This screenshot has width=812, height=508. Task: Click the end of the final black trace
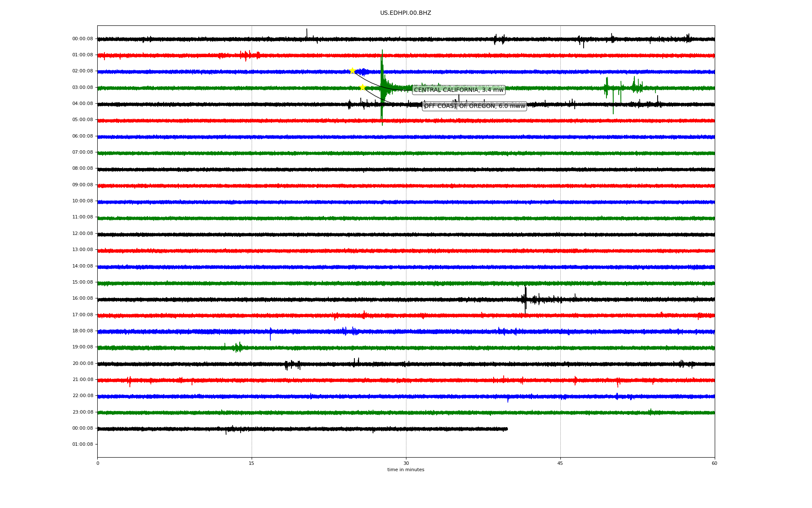[506, 429]
